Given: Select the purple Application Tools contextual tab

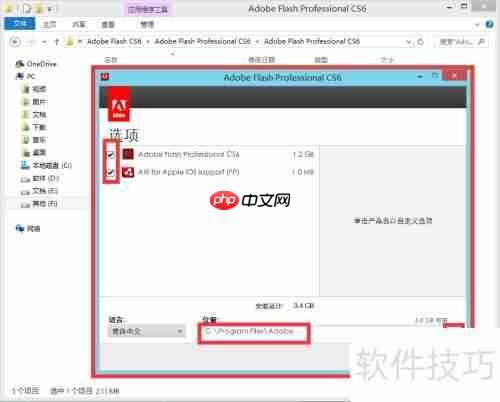Looking at the screenshot, I should tap(148, 10).
